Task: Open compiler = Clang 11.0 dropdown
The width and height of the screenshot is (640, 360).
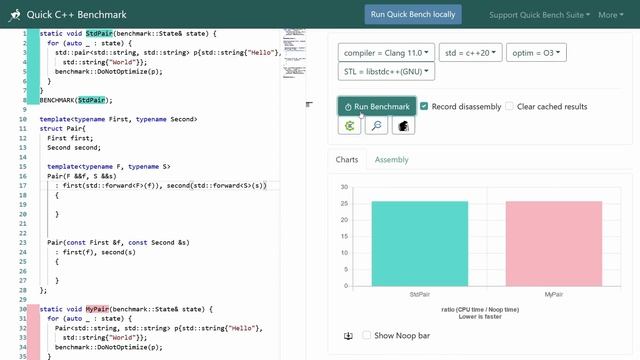Action: (386, 53)
